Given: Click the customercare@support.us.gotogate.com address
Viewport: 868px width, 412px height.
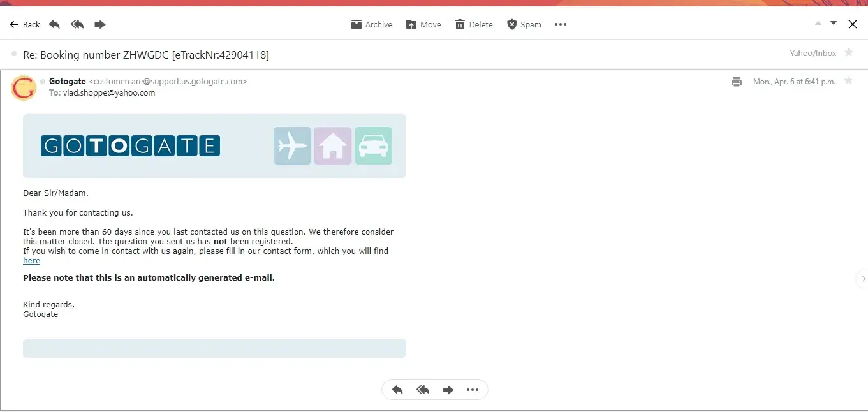Looking at the screenshot, I should pos(168,82).
